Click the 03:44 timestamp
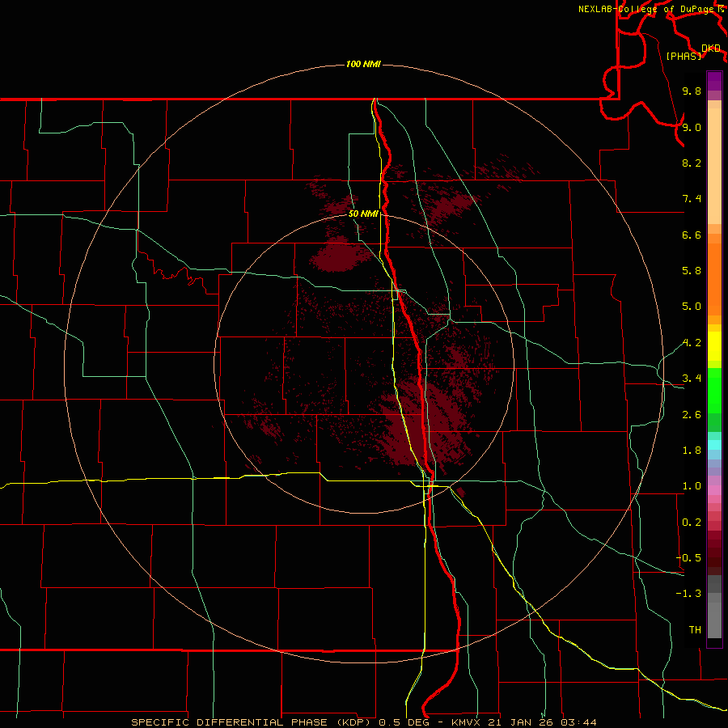This screenshot has width=728, height=728. tap(578, 722)
